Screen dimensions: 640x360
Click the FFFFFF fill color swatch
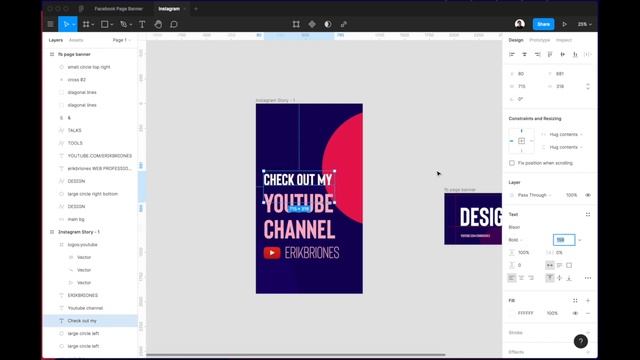(512, 313)
